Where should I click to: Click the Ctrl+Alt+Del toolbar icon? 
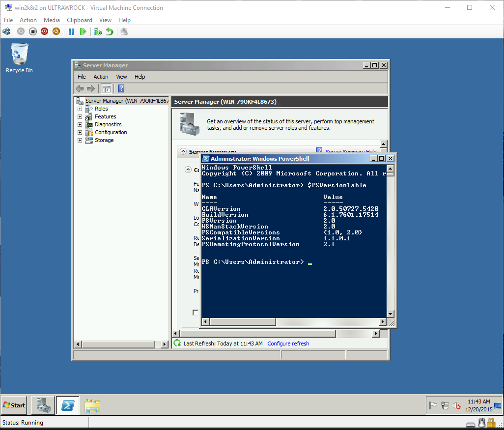pyautogui.click(x=6, y=31)
